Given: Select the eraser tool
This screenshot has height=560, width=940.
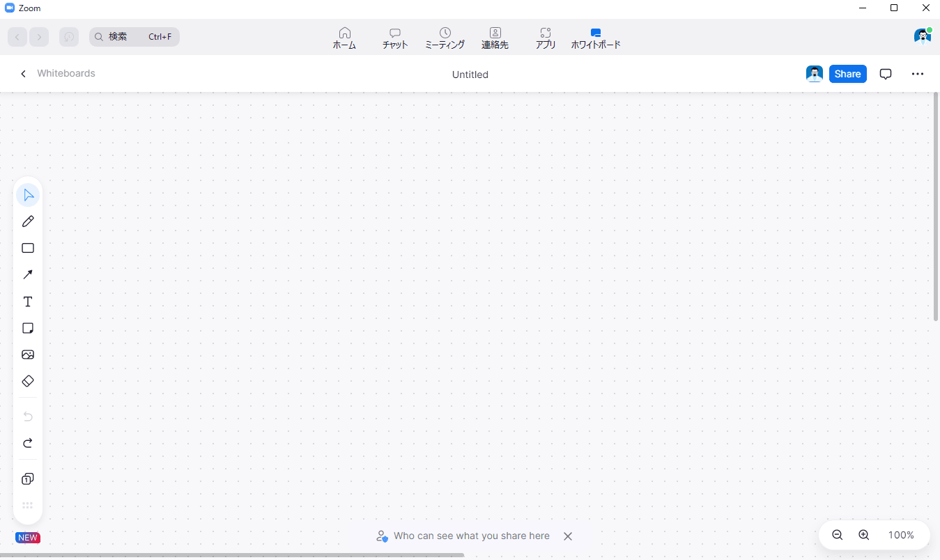Looking at the screenshot, I should 28,381.
